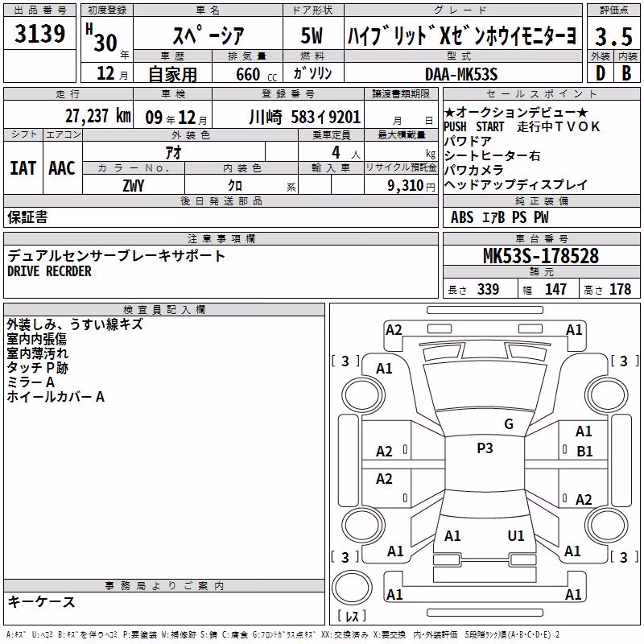Click the exterior grade D
The height and width of the screenshot is (644, 644).
[600, 73]
